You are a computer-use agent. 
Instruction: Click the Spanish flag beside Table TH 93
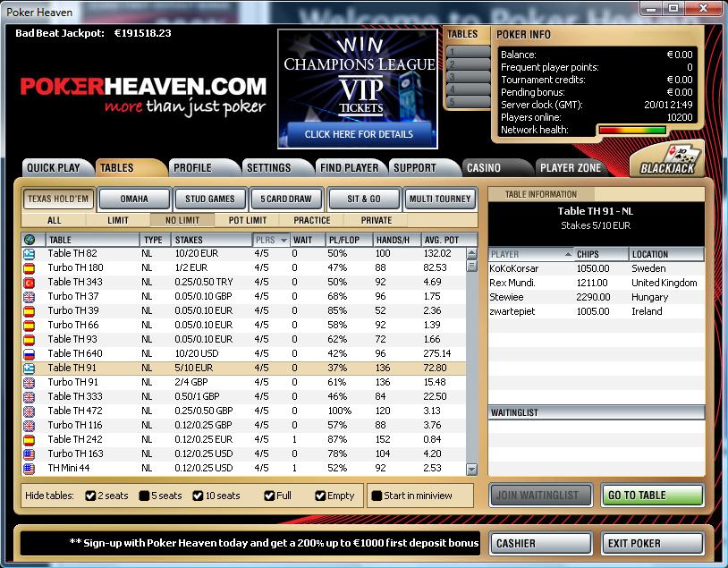pyautogui.click(x=29, y=340)
